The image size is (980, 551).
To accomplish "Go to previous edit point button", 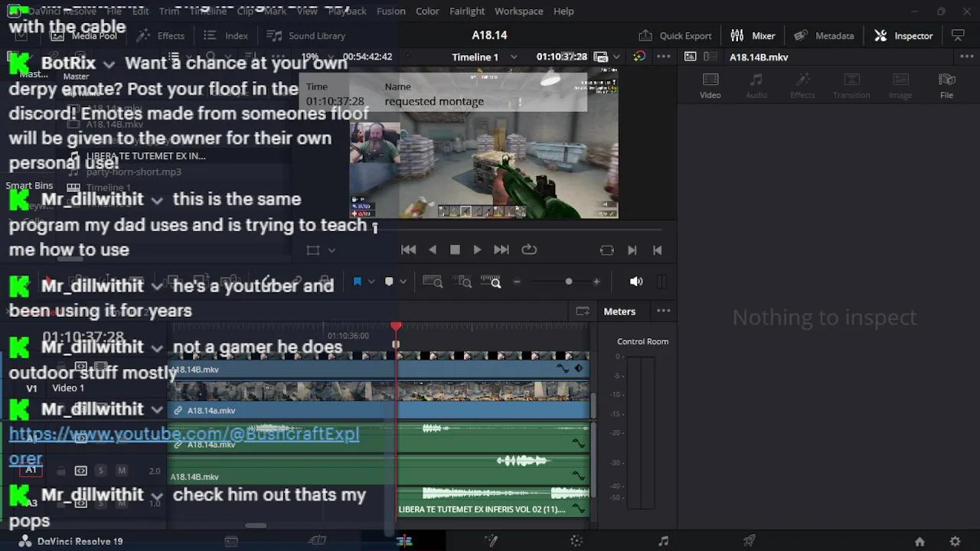I will tap(657, 250).
